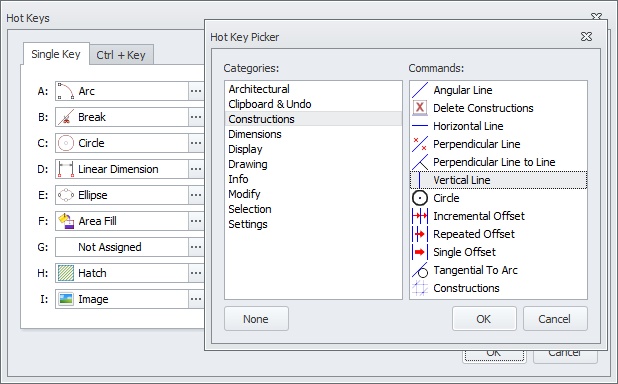The image size is (618, 384).
Task: Click the Ellipse icon in the E row
Action: click(x=65, y=195)
